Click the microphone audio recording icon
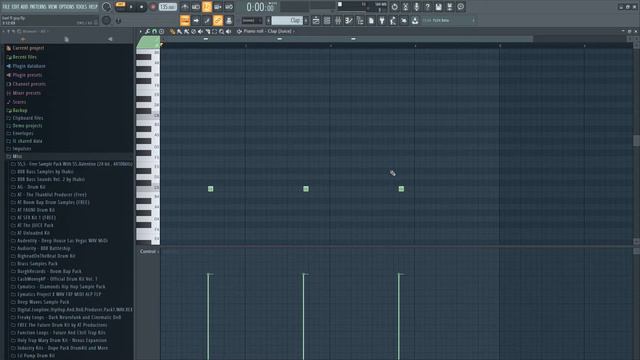This screenshot has height=360, width=640. click(x=416, y=7)
